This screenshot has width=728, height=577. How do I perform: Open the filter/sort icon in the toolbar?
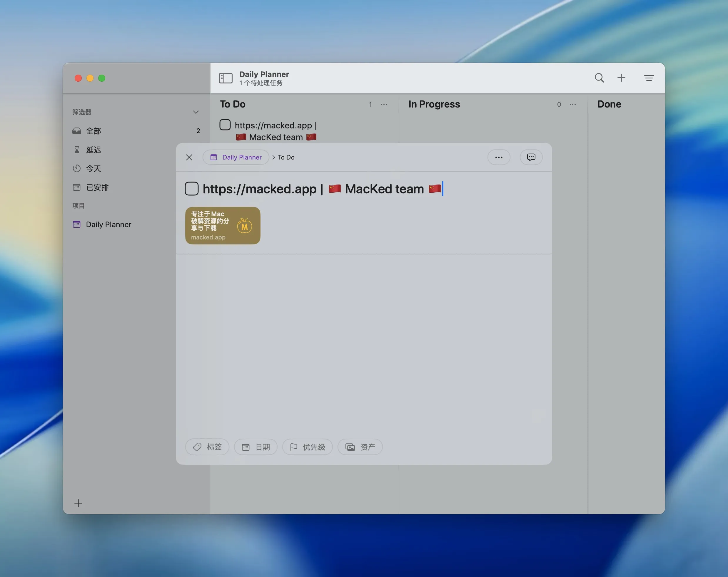click(x=649, y=78)
